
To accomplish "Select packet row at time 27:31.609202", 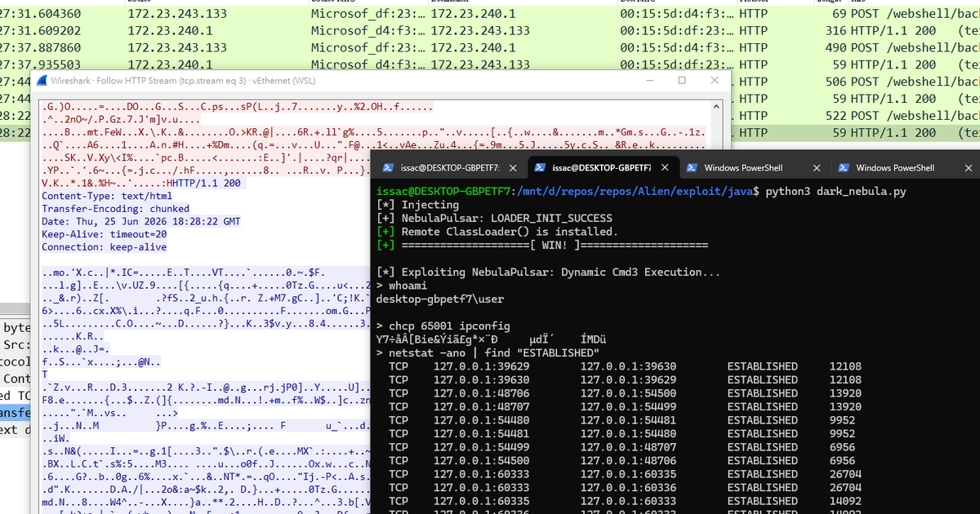I will pos(490,31).
